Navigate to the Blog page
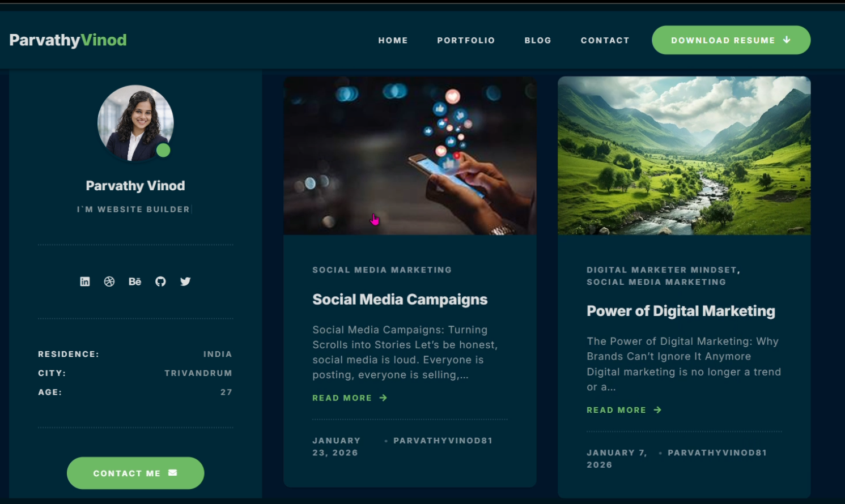This screenshot has height=504, width=845. pos(538,40)
